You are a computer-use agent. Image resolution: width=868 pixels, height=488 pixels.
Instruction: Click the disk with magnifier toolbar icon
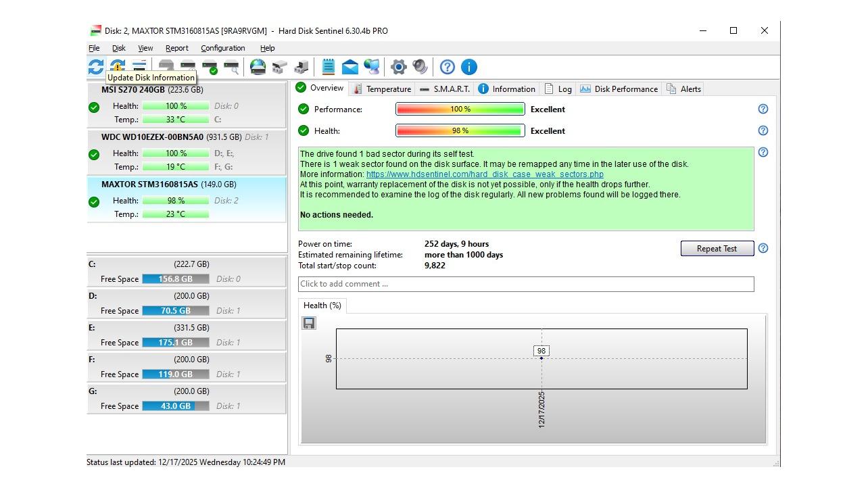tap(231, 67)
